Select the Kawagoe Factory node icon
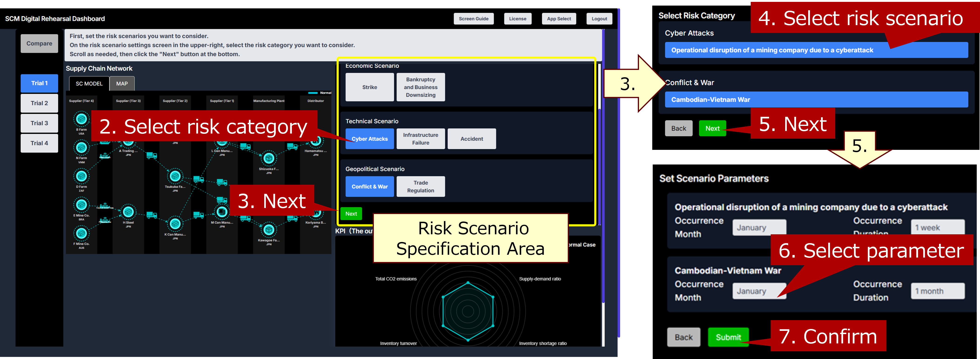Image resolution: width=980 pixels, height=359 pixels. point(269,229)
